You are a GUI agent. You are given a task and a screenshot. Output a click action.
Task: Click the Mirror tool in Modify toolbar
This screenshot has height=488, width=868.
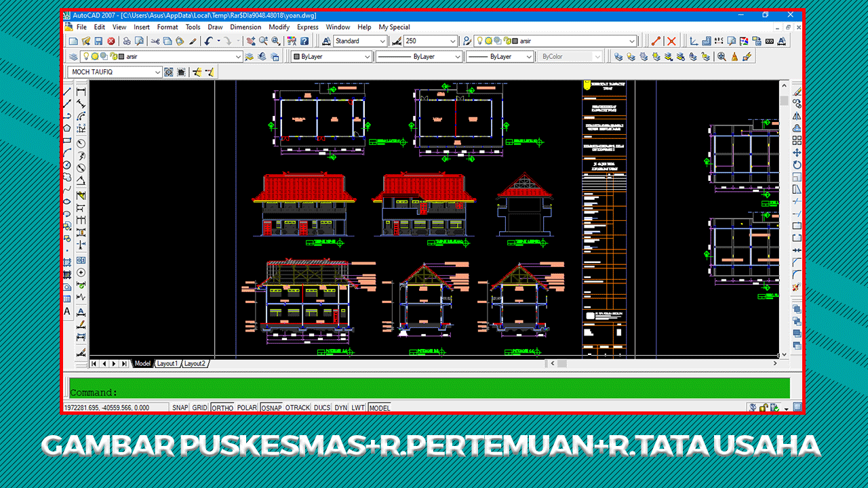(797, 116)
